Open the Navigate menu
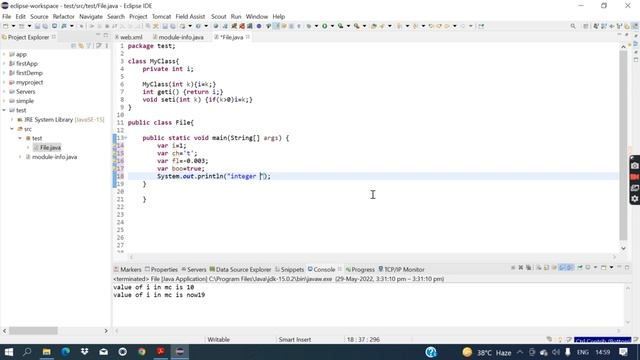This screenshot has width=640, height=360. pyautogui.click(x=91, y=17)
